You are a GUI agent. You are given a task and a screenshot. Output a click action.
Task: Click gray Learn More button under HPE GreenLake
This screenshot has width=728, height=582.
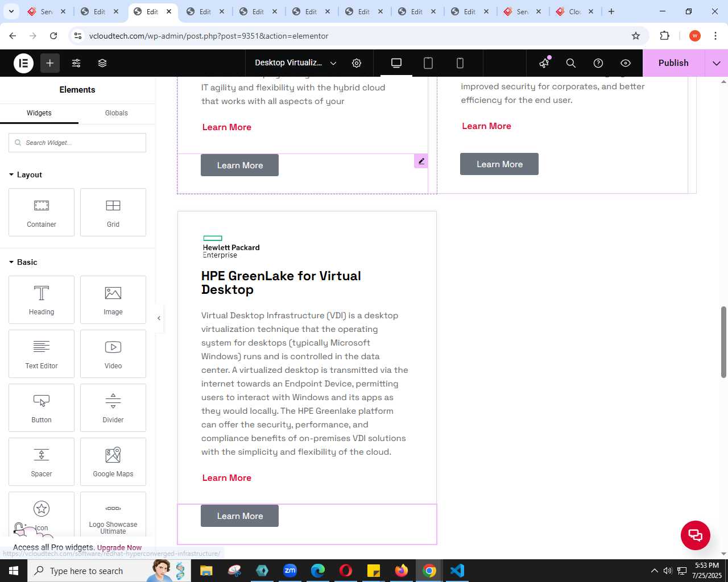pyautogui.click(x=239, y=516)
